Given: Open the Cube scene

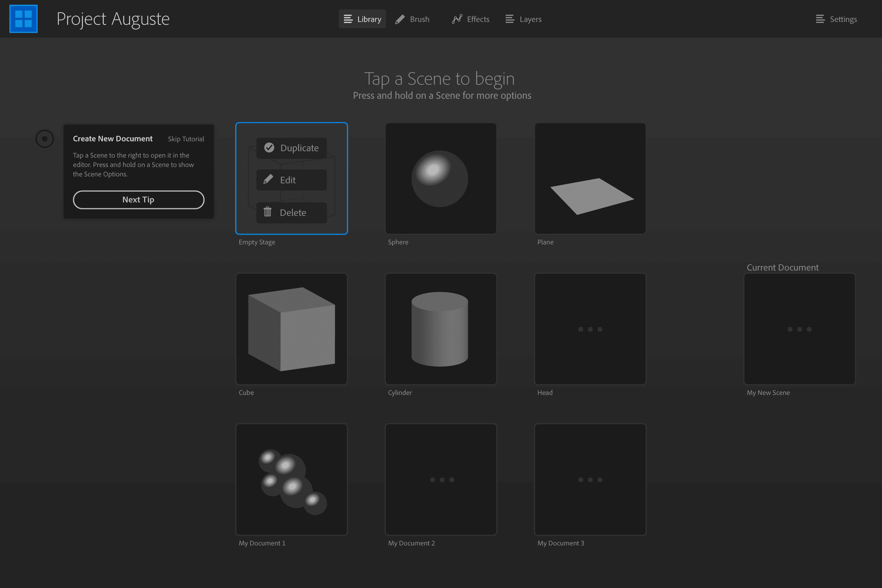Looking at the screenshot, I should click(291, 329).
